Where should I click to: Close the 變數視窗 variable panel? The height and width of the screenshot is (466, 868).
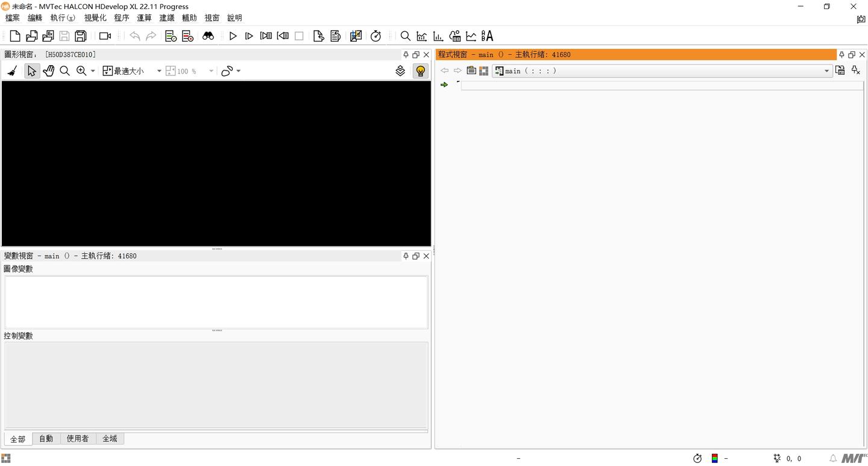(426, 256)
